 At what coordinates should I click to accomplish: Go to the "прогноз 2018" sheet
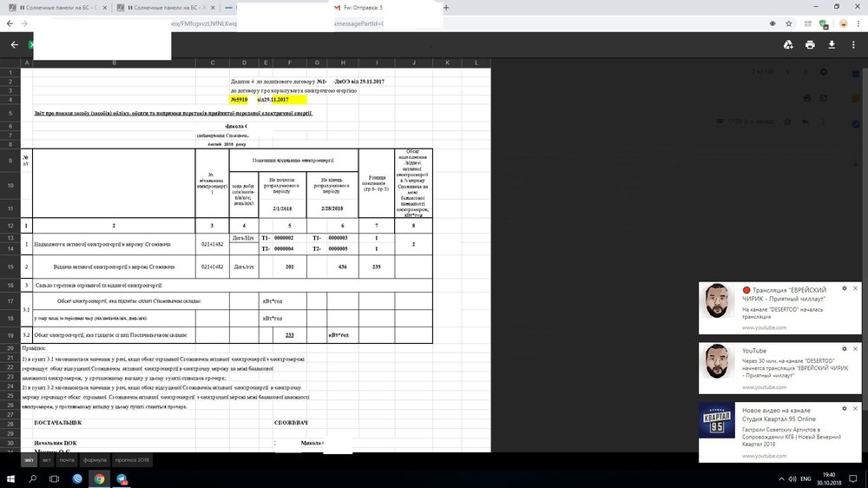(132, 460)
